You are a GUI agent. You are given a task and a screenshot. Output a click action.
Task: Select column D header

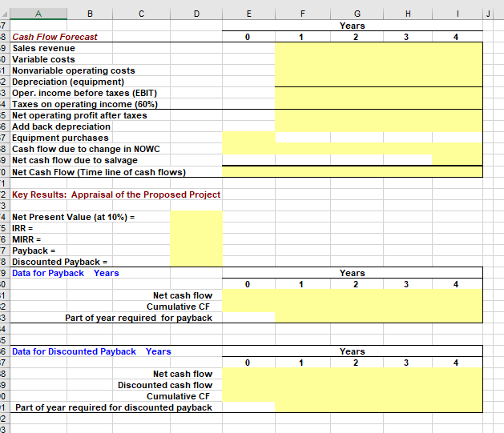[196, 14]
